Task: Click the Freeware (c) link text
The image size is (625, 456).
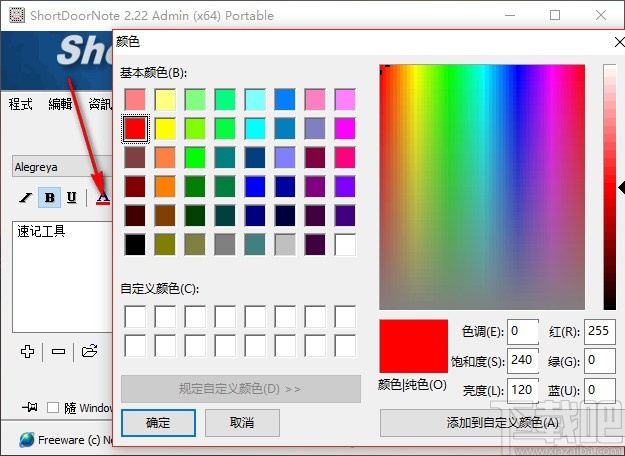Action: (x=75, y=440)
